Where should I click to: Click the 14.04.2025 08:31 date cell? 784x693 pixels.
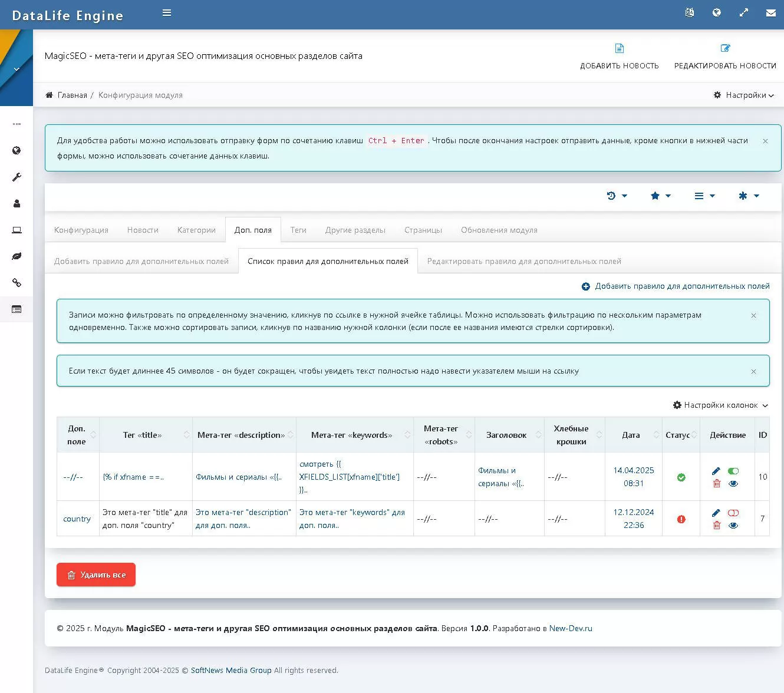[634, 477]
